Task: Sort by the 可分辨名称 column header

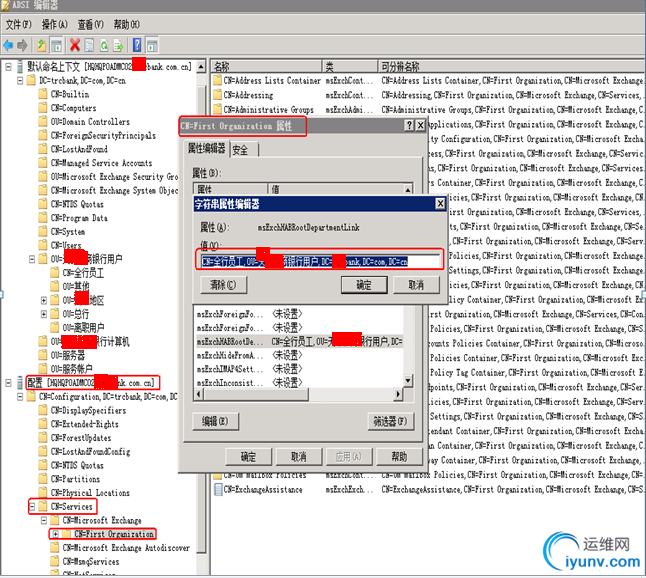Action: point(512,66)
